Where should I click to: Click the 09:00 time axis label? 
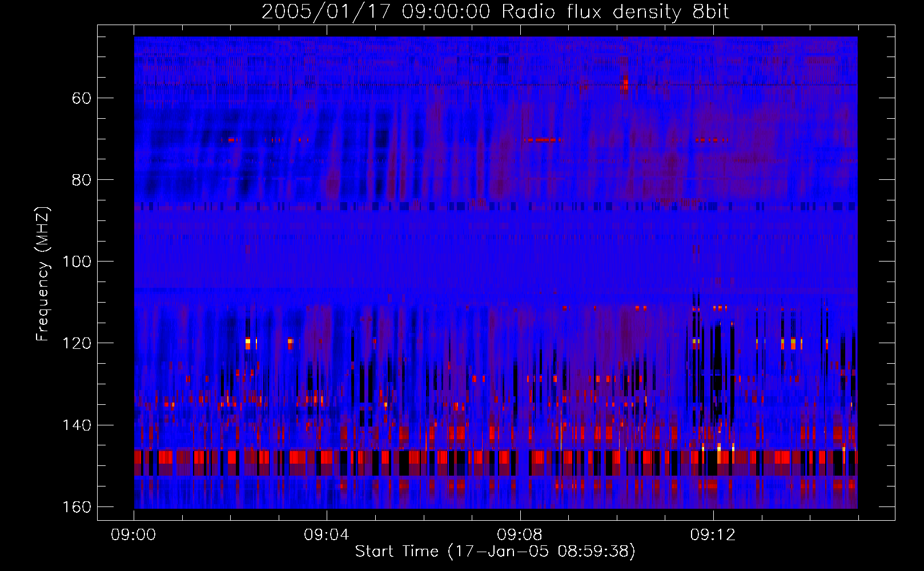134,535
